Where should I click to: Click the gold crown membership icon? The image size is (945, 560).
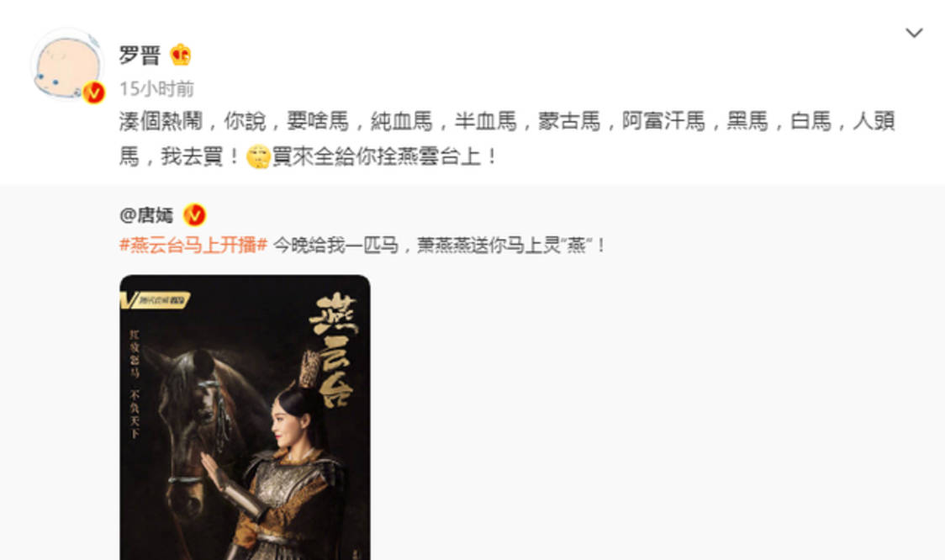tap(180, 55)
